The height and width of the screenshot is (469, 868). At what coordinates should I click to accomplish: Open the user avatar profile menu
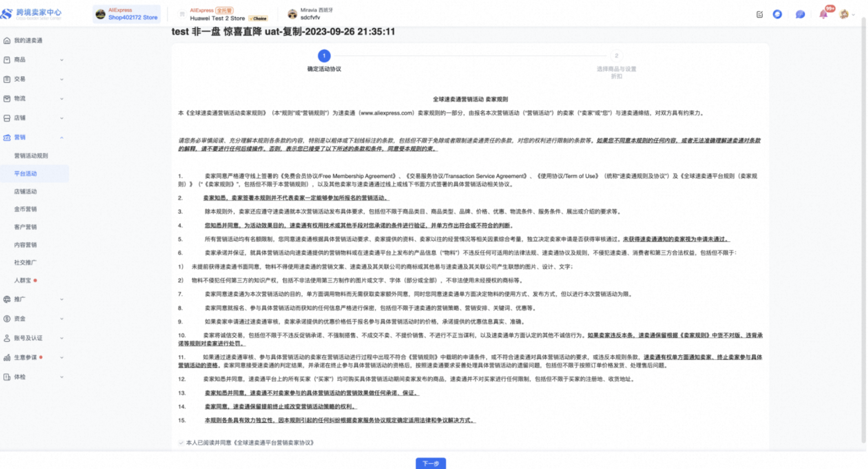(844, 14)
